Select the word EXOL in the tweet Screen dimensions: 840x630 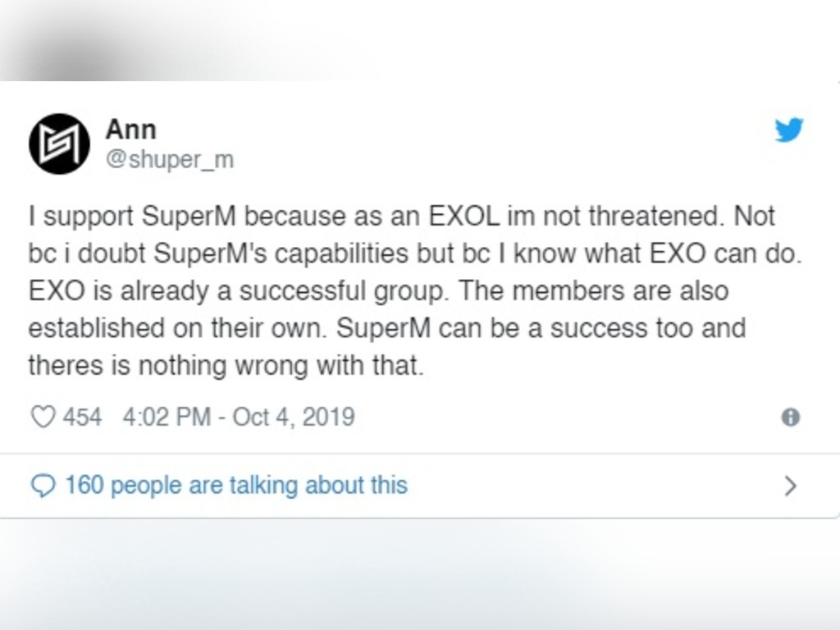click(x=464, y=217)
